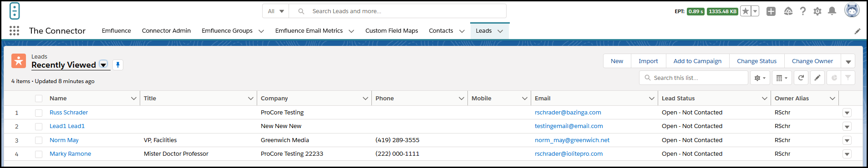Open the App Launcher grid icon
Screen dimensions: 868x168
[x=14, y=30]
